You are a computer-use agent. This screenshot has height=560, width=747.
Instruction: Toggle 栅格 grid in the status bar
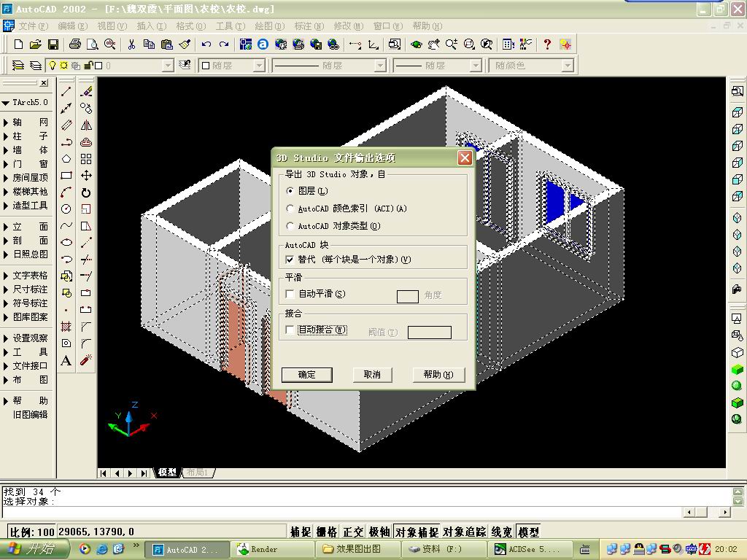pos(327,532)
